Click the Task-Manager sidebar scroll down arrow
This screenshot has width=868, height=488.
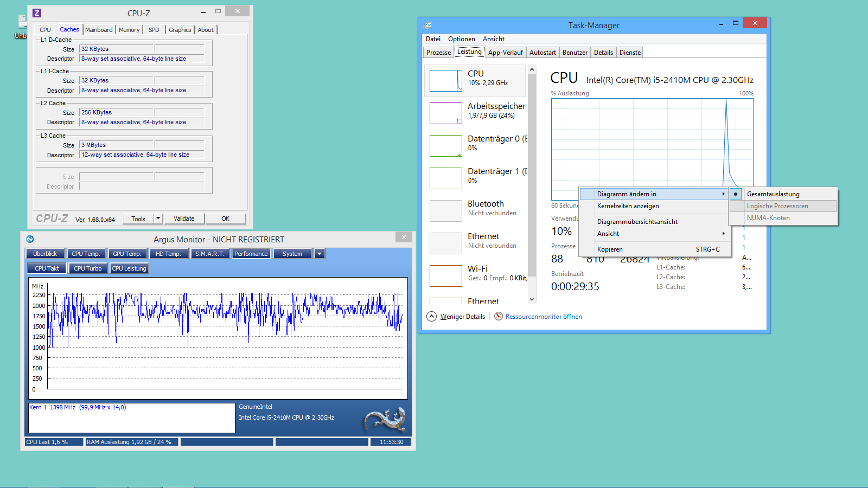[x=532, y=299]
